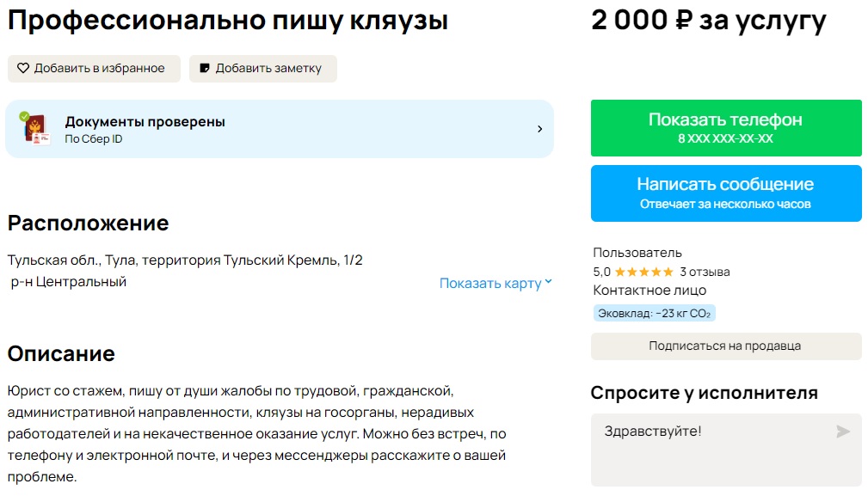Click the heart icon on 'Добавить в избранное'
The width and height of the screenshot is (868, 496).
pos(25,68)
